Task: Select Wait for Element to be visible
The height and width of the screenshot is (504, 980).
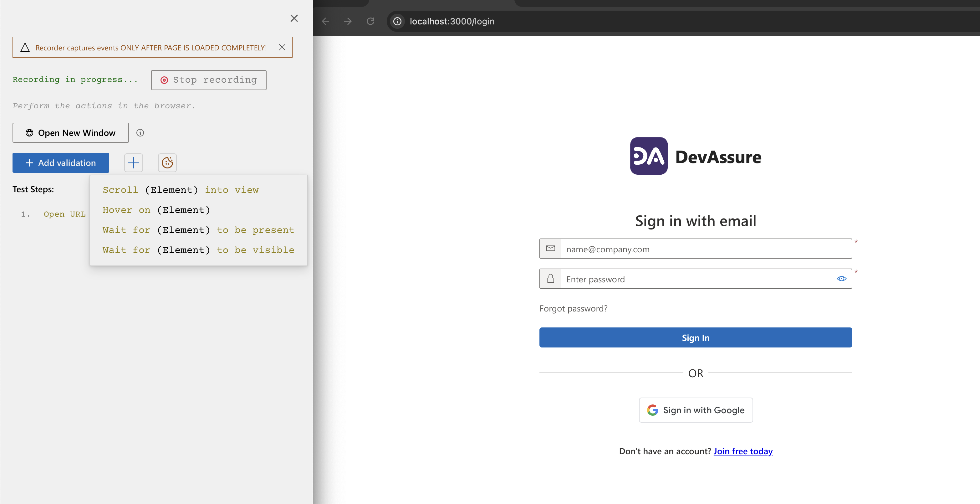Action: point(198,250)
